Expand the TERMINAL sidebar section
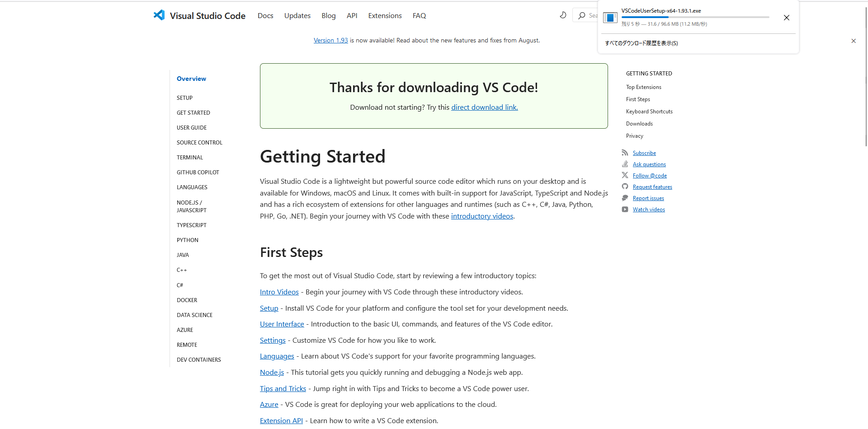868x429 pixels. coord(190,157)
